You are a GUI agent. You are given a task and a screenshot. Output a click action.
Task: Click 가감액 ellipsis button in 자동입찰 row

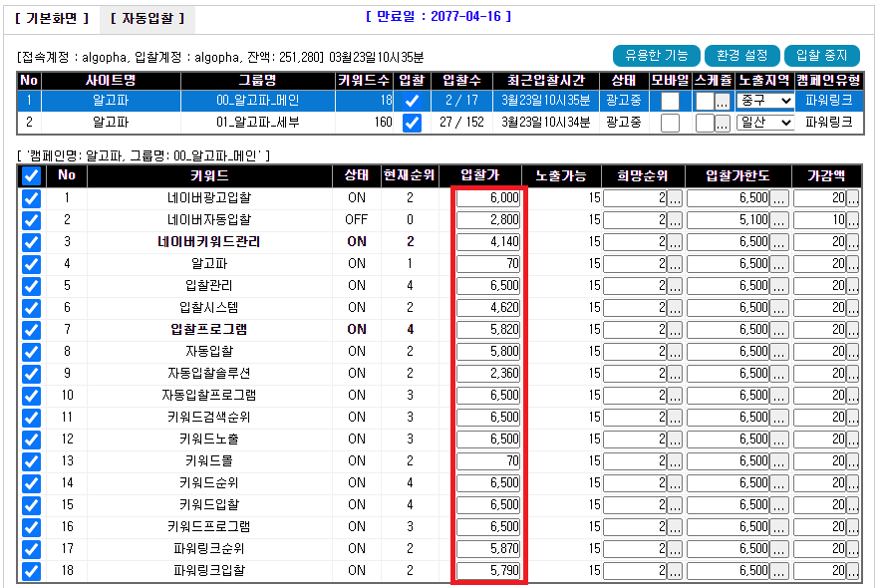point(853,352)
